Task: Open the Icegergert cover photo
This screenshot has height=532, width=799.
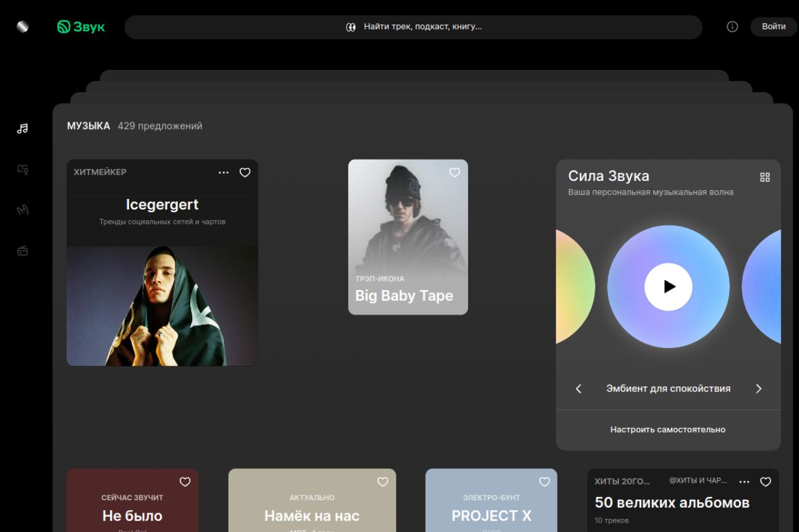Action: pos(162,306)
